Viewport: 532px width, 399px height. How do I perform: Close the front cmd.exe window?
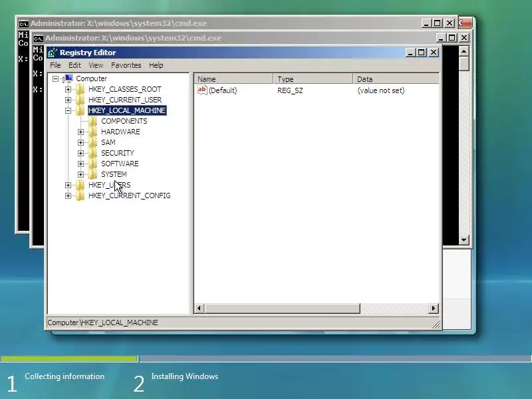pos(464,38)
